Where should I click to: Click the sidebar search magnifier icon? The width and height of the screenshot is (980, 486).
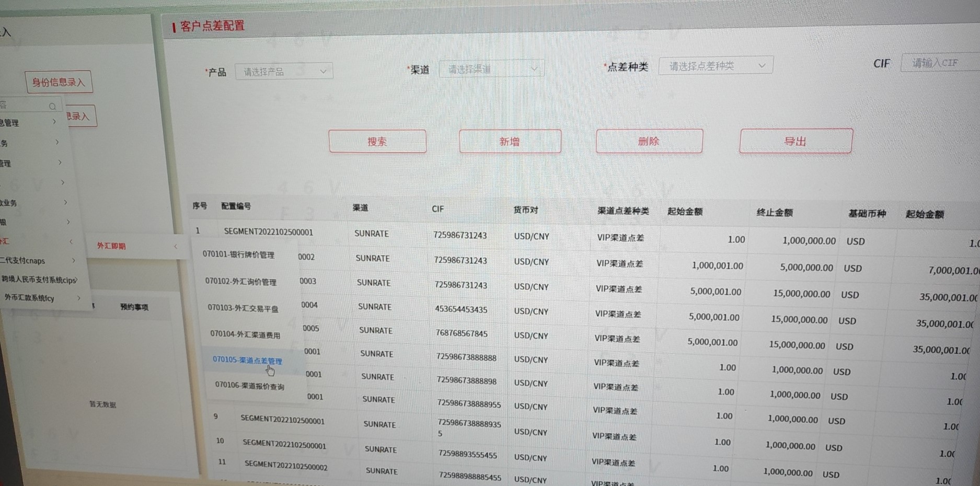click(52, 106)
